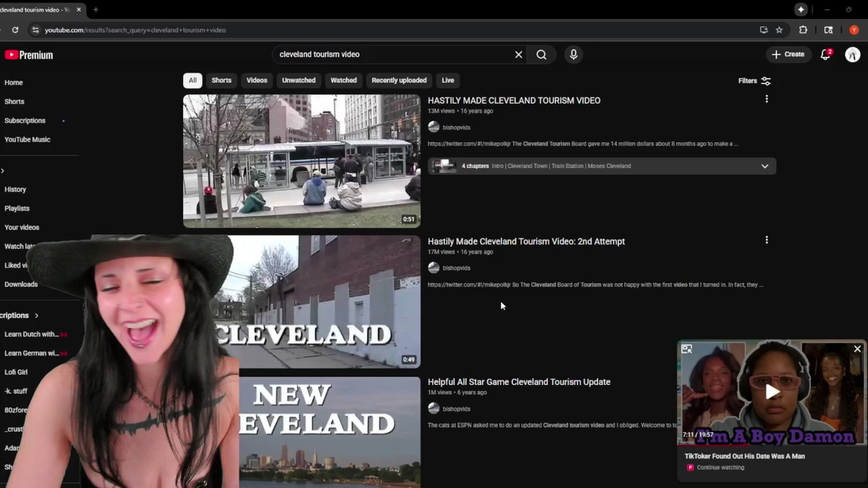Image resolution: width=868 pixels, height=488 pixels.
Task: Click the first video thumbnail with bus stop
Action: click(302, 161)
